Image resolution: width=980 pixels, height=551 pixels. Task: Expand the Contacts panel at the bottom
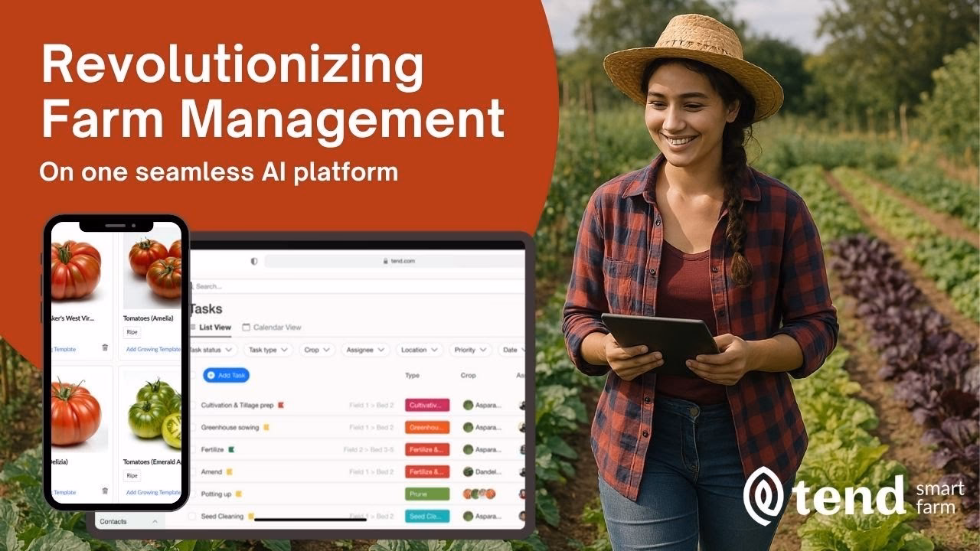click(x=130, y=521)
